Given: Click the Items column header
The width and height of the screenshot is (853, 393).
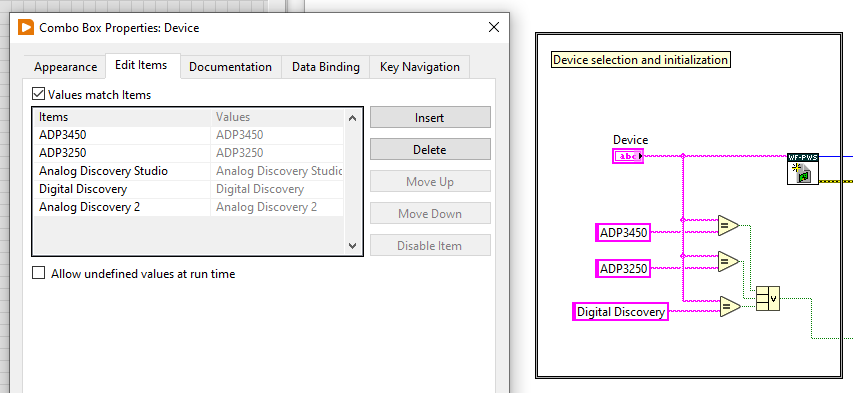Looking at the screenshot, I should pos(122,117).
